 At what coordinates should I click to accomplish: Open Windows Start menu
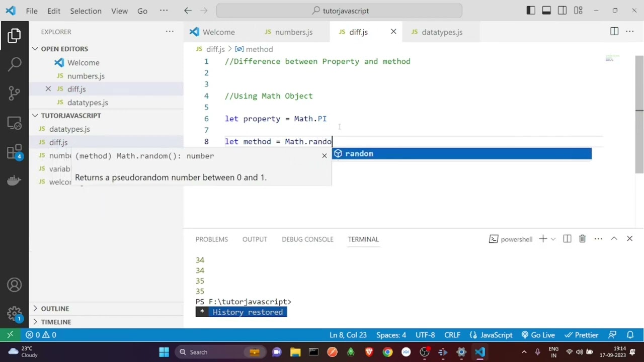pos(164,352)
